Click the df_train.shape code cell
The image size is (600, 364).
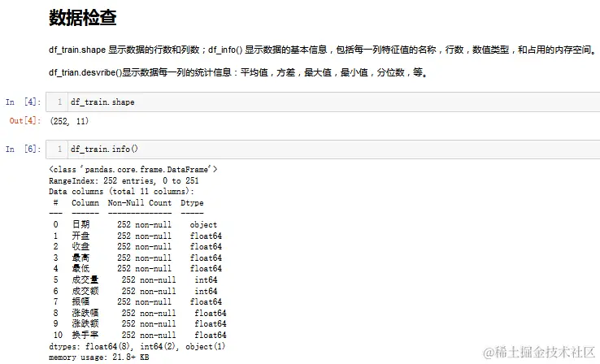coord(323,102)
